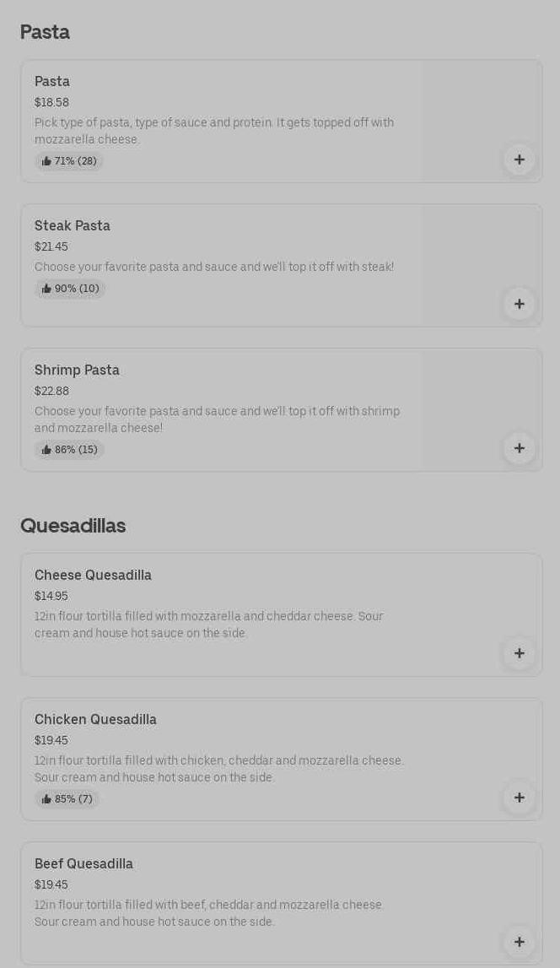Add Cheese Quesadilla to cart
This screenshot has width=560, height=968.
520,653
